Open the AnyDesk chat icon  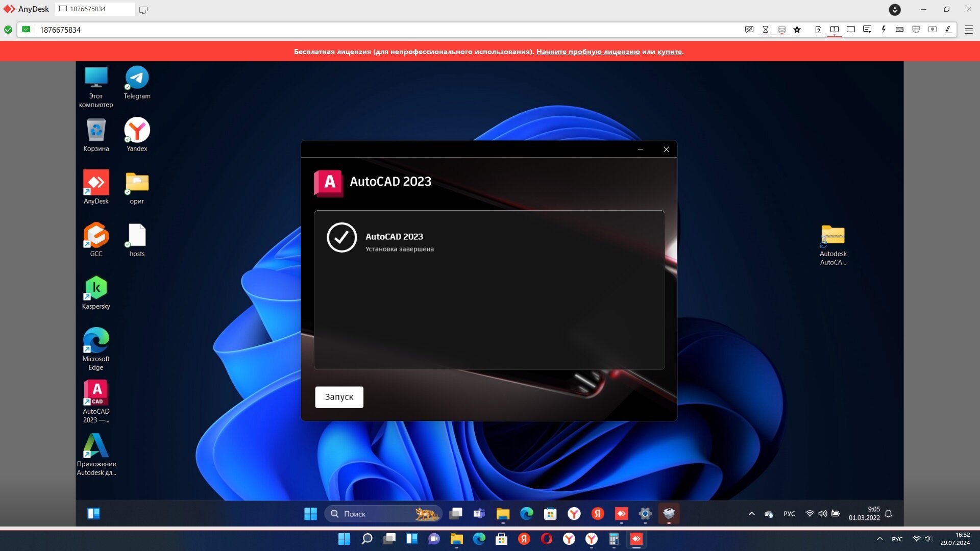[867, 30]
